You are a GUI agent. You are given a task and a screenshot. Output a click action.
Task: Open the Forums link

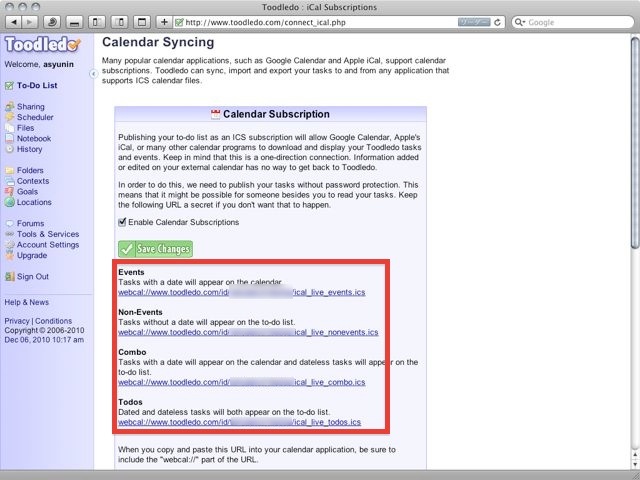tap(31, 224)
